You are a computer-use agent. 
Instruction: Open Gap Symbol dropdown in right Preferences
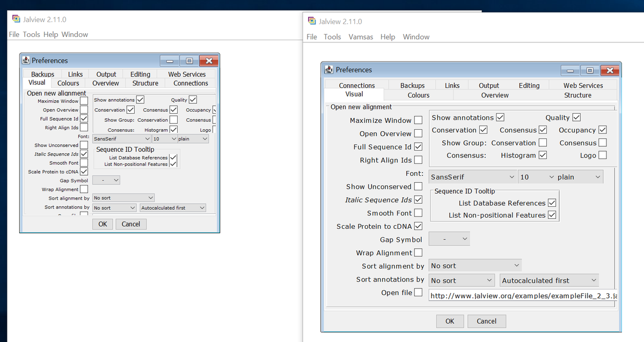[x=449, y=239]
